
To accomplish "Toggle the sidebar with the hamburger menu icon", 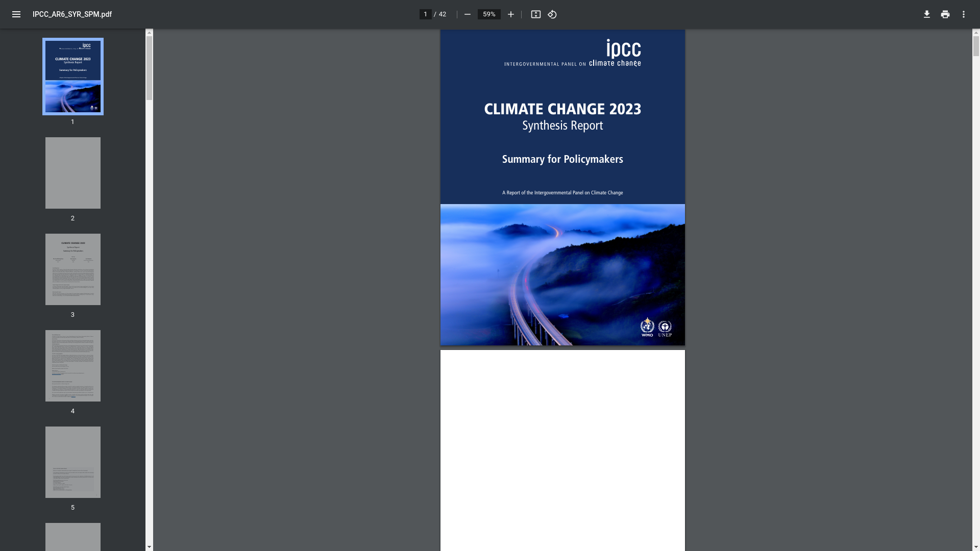I will [x=16, y=14].
